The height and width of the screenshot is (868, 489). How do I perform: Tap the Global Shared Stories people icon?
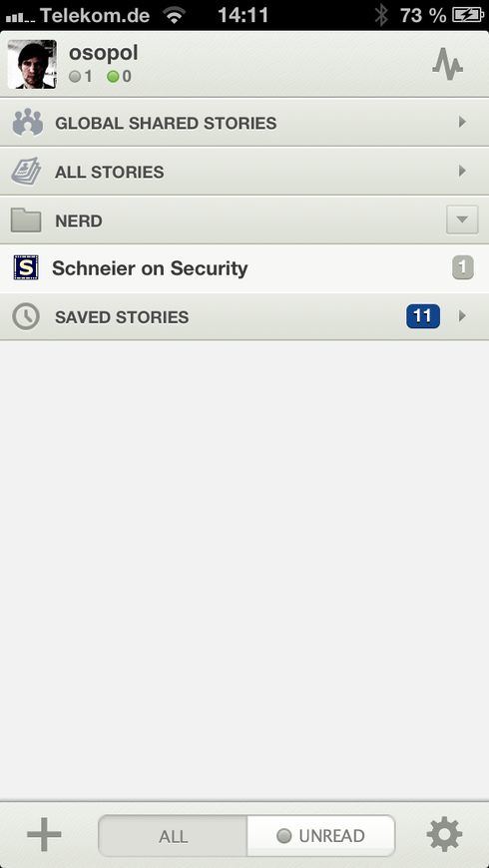pos(28,123)
